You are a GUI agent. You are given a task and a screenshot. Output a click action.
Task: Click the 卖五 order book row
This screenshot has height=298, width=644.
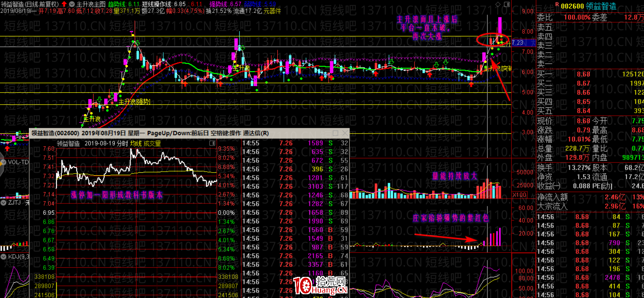pyautogui.click(x=591, y=27)
